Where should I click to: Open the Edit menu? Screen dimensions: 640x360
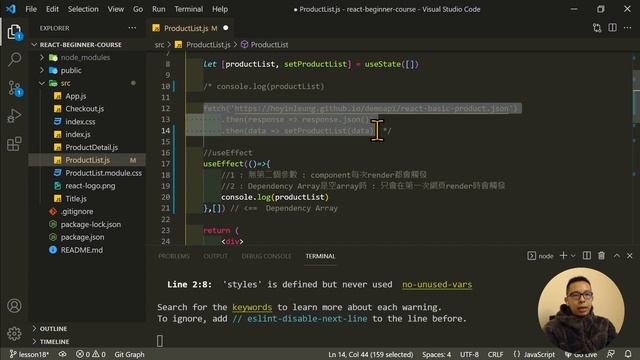click(x=52, y=9)
